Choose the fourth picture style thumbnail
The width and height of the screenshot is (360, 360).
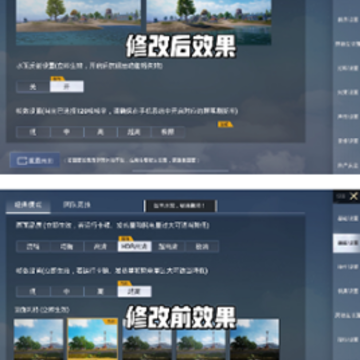[x=201, y=339]
